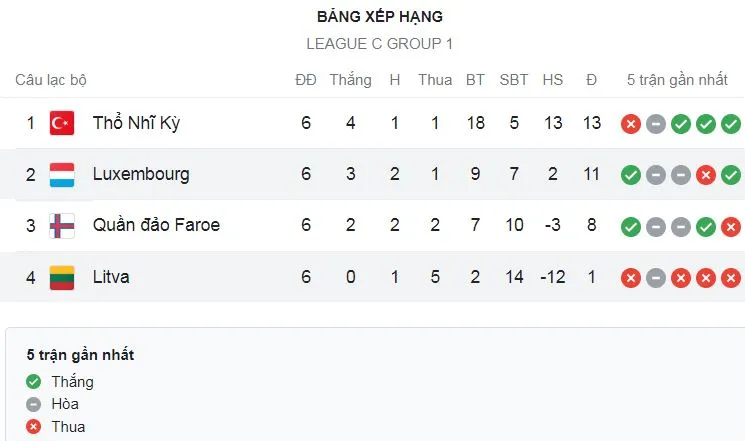Screen dimensions: 745x441
Task: Click green Thắng legend icon
Action: pyautogui.click(x=34, y=382)
